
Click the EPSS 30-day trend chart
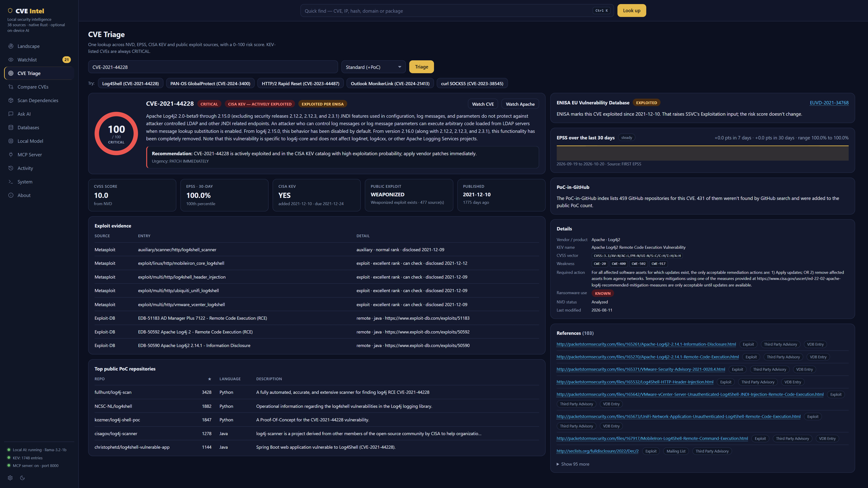[x=702, y=153]
